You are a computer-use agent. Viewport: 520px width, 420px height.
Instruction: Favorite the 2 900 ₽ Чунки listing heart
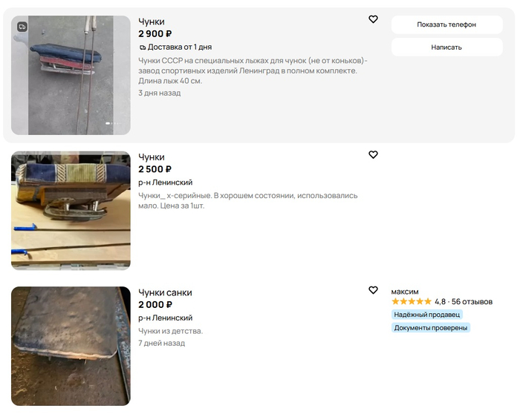[x=373, y=19]
